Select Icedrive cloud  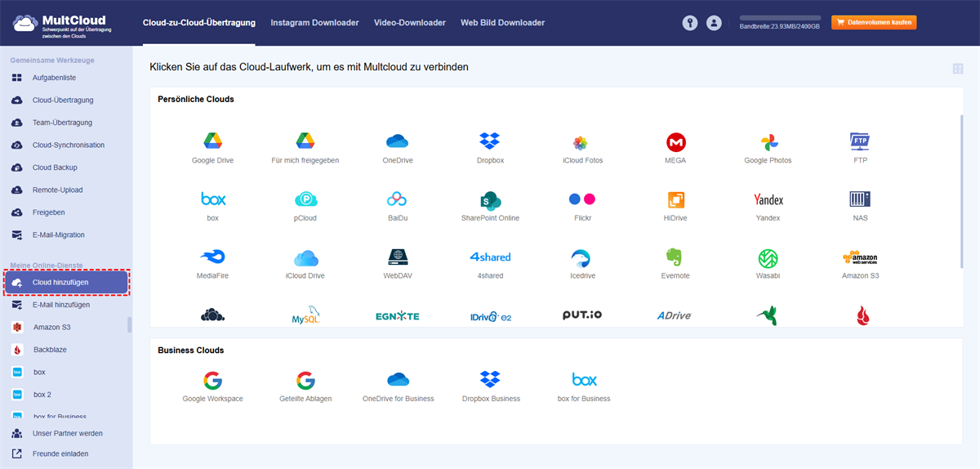(x=582, y=257)
